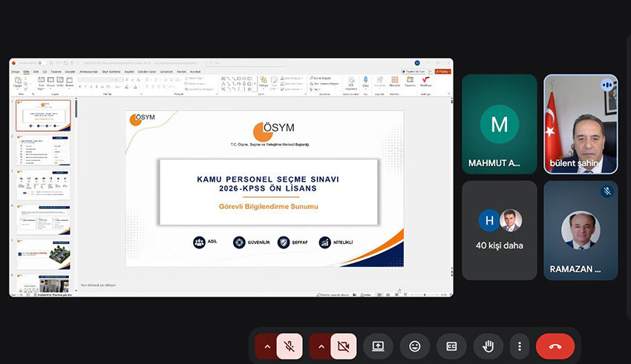The height and width of the screenshot is (364, 631).
Task: Toggle bold formatting in ribbon
Action: point(79,87)
